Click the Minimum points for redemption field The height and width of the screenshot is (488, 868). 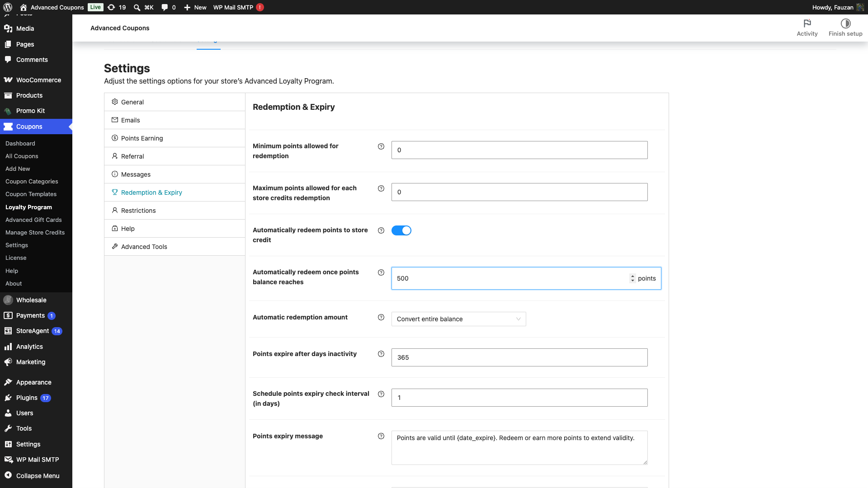(519, 150)
